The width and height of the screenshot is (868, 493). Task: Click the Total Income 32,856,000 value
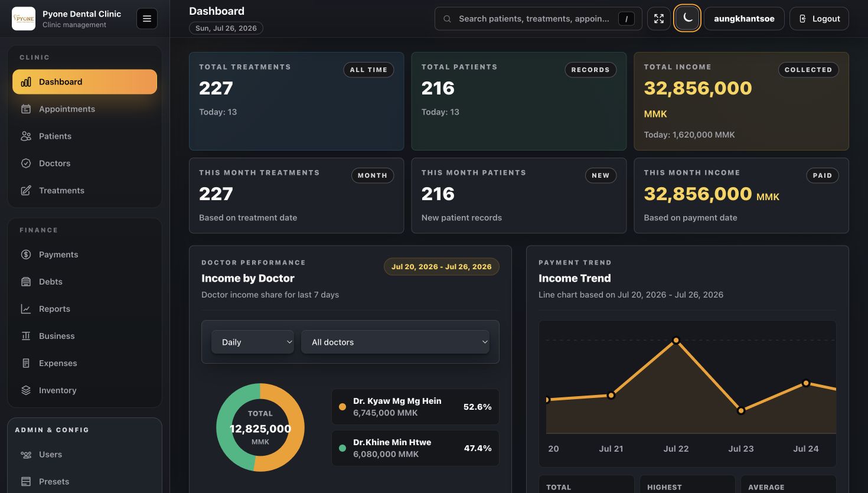698,88
